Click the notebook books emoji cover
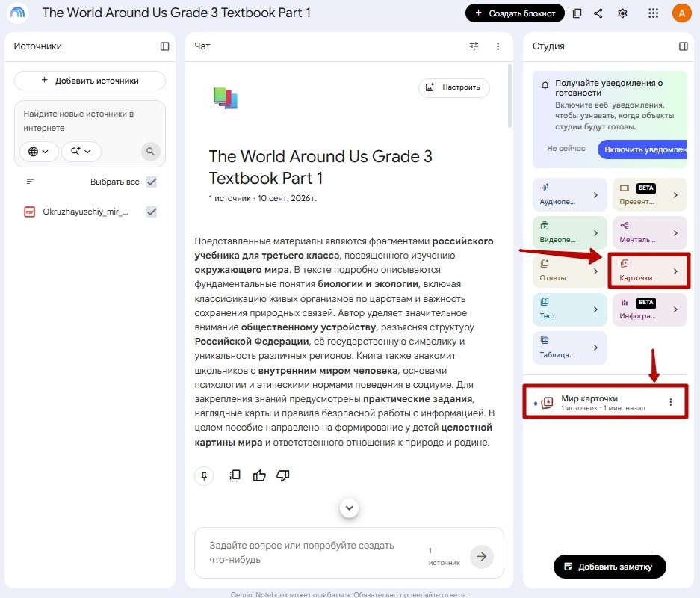This screenshot has height=598, width=700. [226, 98]
